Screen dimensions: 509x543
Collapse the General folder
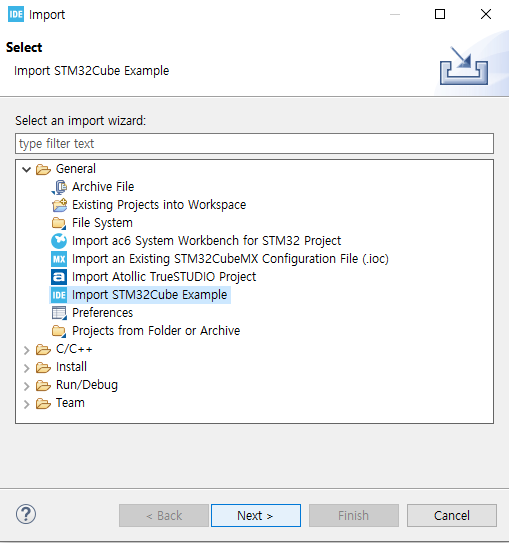pyautogui.click(x=27, y=169)
